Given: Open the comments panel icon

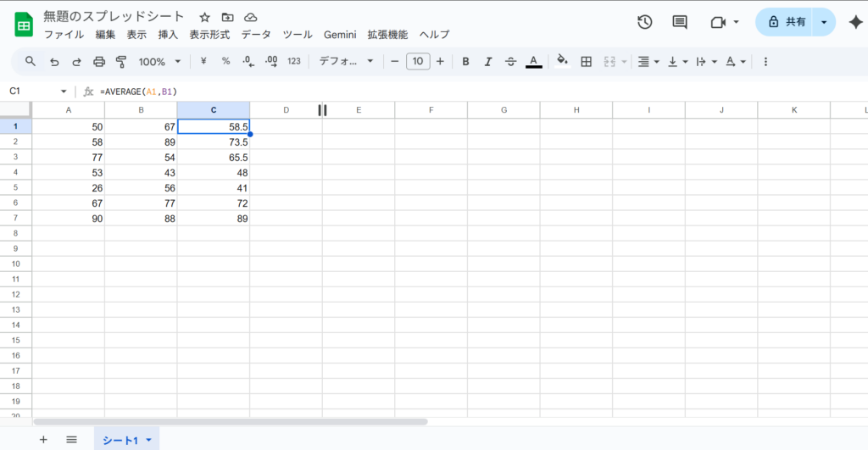Looking at the screenshot, I should pyautogui.click(x=680, y=22).
